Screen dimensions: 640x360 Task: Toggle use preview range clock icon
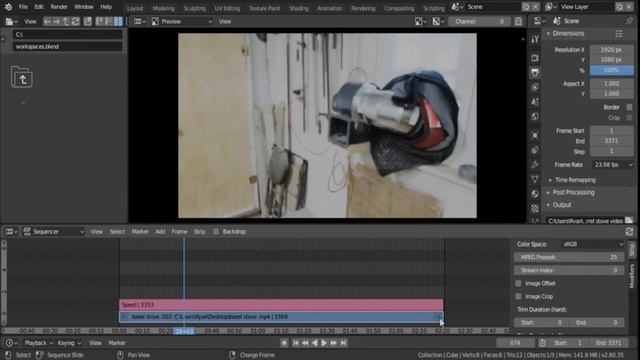[x=542, y=343]
